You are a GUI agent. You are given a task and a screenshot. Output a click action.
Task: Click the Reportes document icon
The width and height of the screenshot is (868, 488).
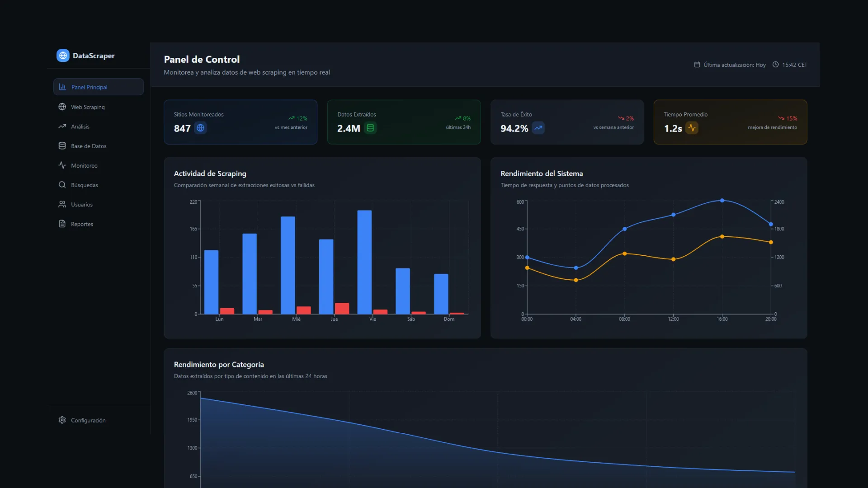[62, 224]
